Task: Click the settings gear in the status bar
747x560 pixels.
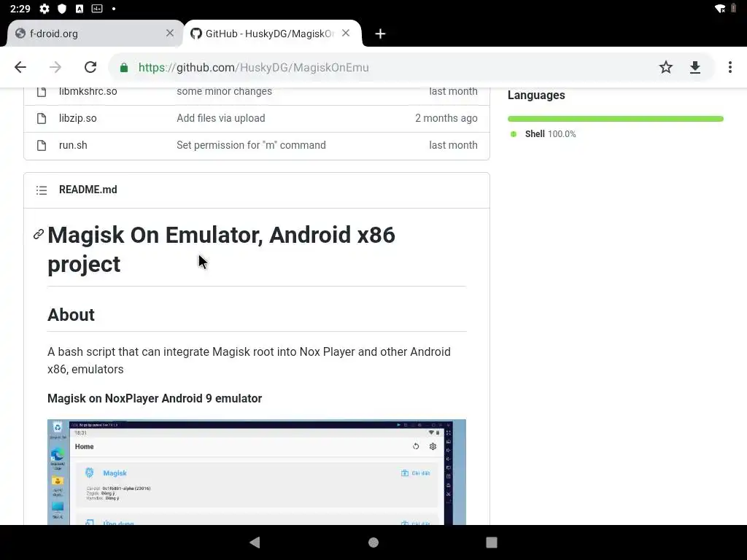Action: pyautogui.click(x=44, y=9)
